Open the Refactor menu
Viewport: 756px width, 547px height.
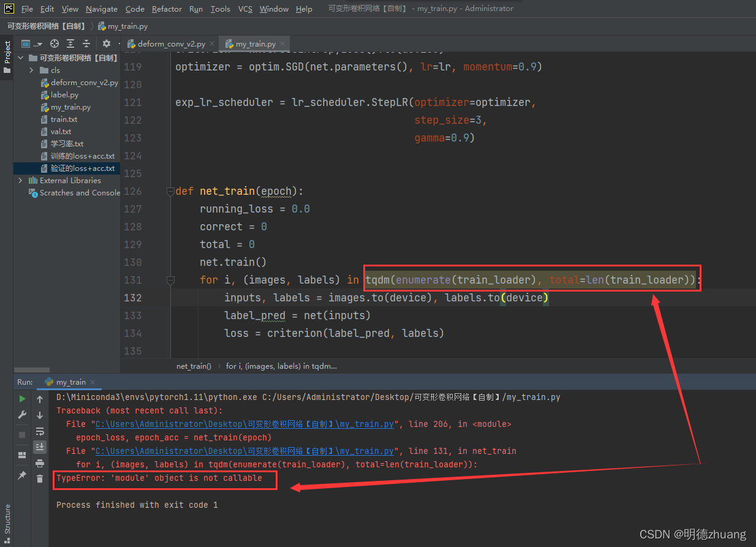tap(167, 9)
